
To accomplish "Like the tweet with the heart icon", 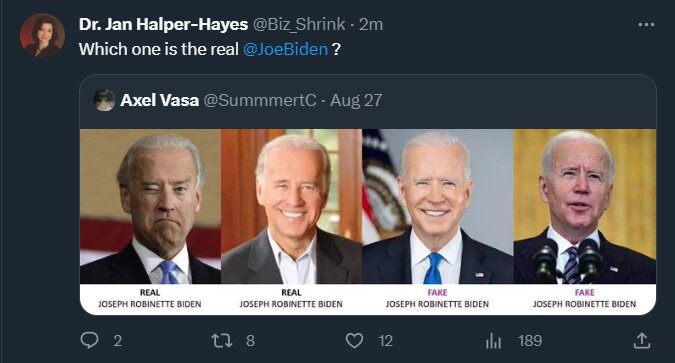I will tap(354, 341).
